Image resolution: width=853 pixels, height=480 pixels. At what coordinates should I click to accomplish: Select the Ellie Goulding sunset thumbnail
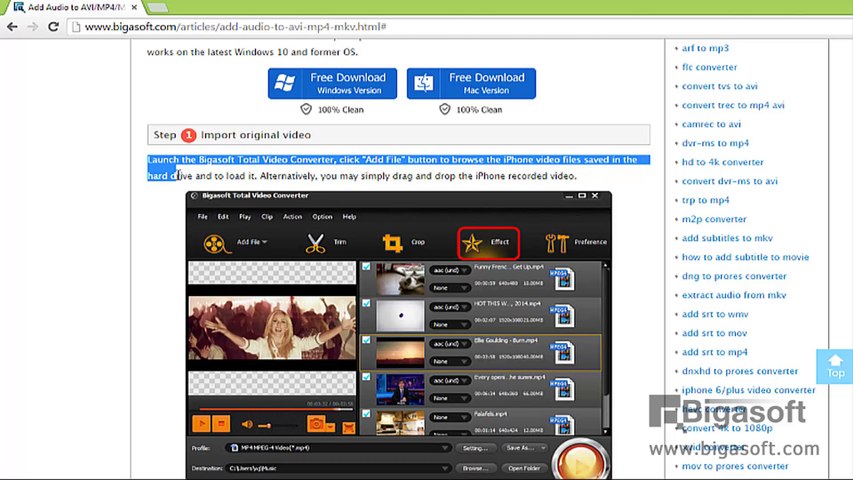(400, 352)
